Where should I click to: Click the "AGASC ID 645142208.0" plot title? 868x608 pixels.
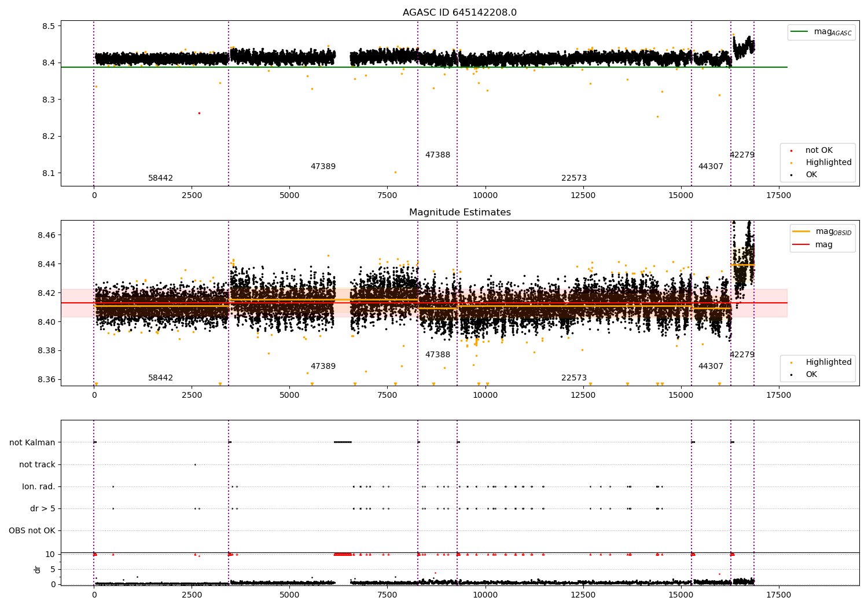point(459,13)
